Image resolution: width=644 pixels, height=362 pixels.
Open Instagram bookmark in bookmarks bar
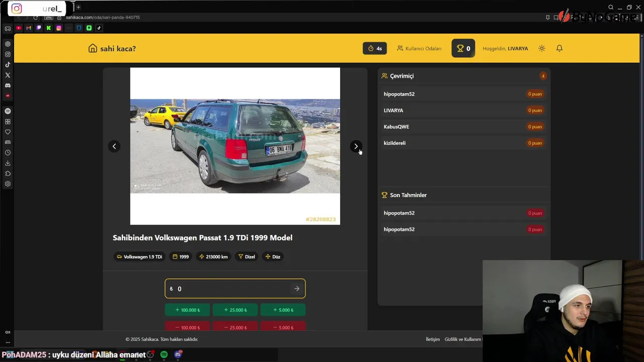pyautogui.click(x=59, y=28)
